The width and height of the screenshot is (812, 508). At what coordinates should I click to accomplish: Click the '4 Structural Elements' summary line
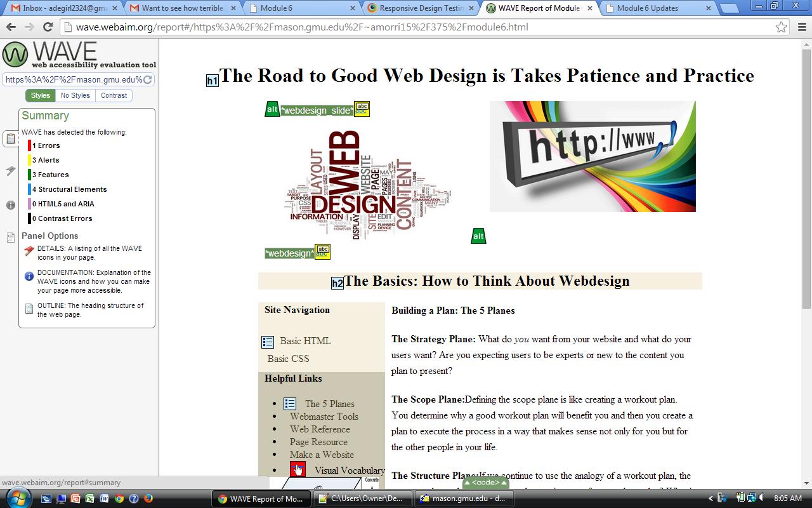point(70,189)
